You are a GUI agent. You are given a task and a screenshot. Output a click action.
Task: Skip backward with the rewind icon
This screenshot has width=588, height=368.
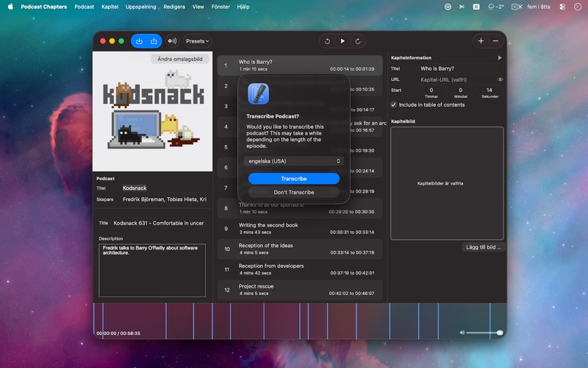click(327, 41)
